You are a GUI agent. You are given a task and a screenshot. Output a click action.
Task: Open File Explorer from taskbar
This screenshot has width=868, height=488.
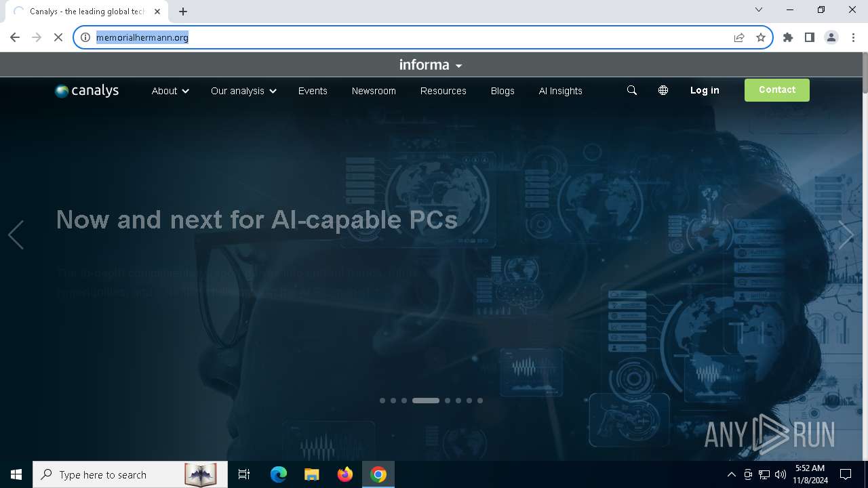(312, 474)
